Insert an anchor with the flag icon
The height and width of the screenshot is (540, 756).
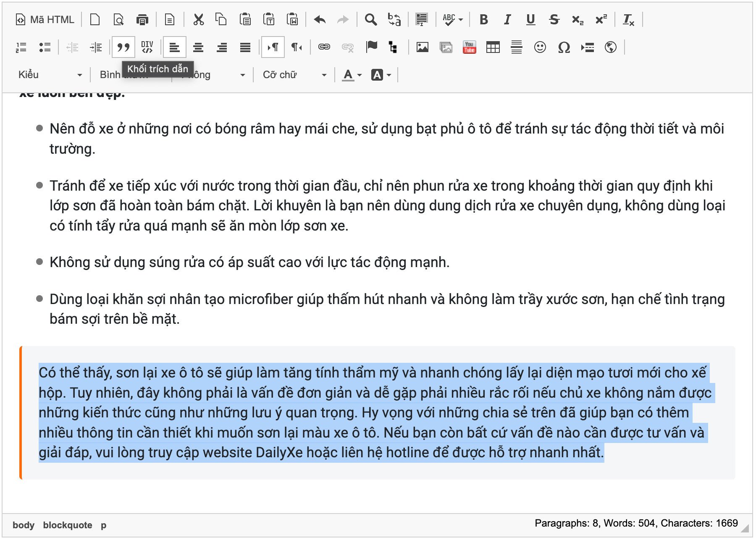click(371, 47)
